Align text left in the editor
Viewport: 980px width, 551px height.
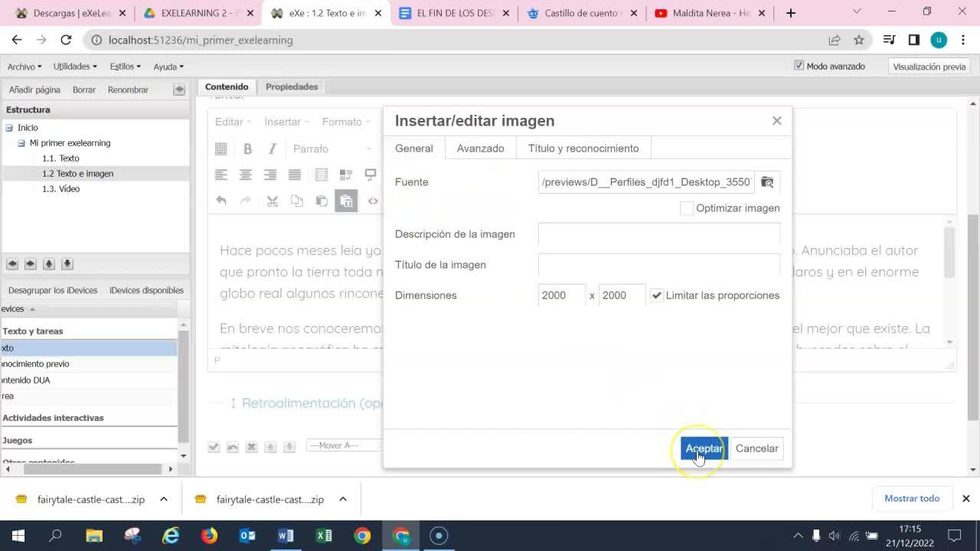click(x=221, y=174)
